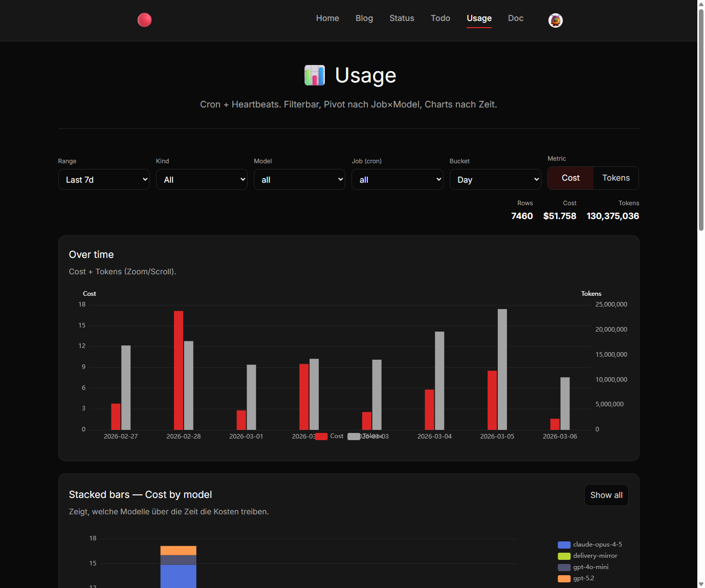The width and height of the screenshot is (705, 588).
Task: Hide gpt-4o-mini series via legend
Action: coord(584,568)
